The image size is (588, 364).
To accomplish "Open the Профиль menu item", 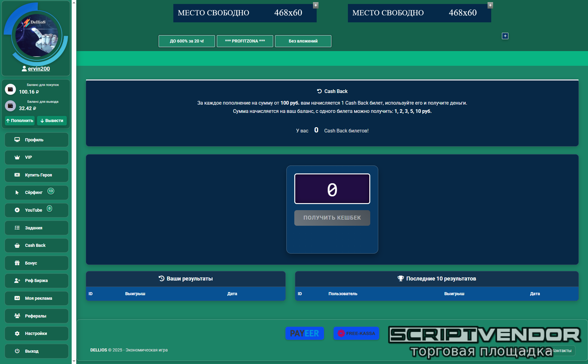I will [36, 140].
